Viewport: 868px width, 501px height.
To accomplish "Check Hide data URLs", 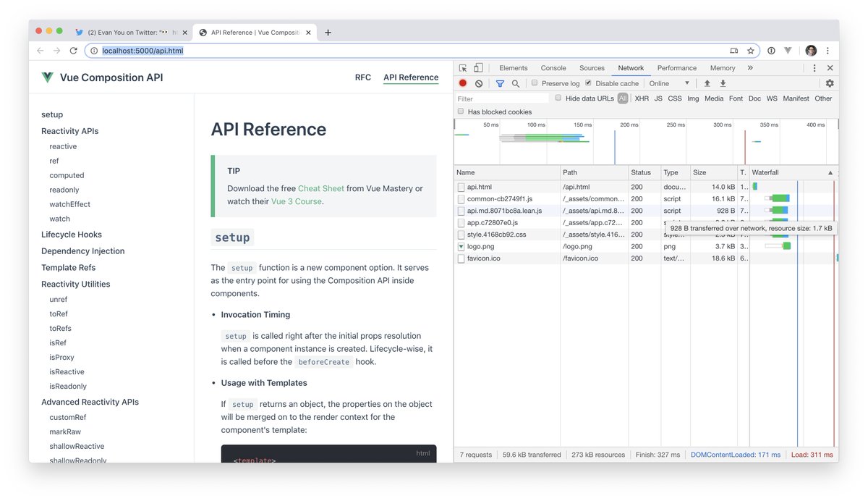I will [558, 98].
